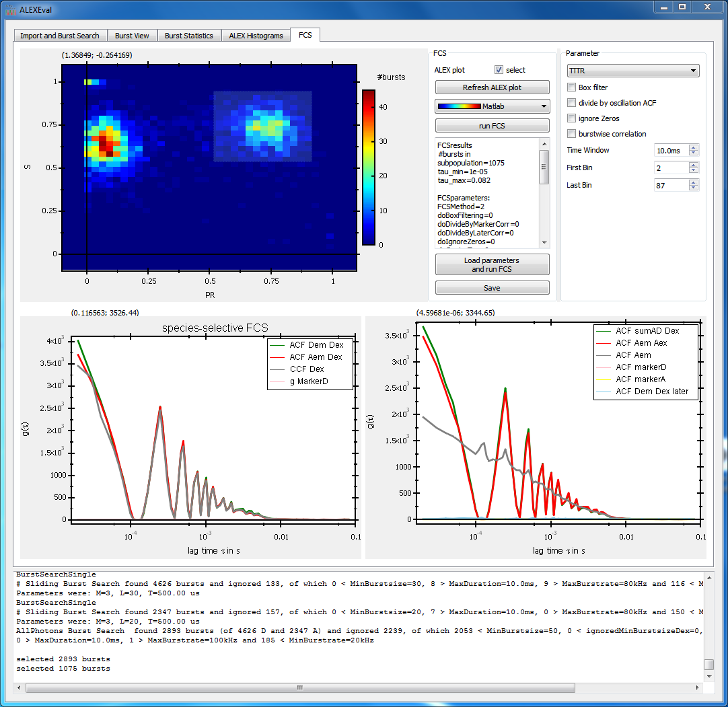Click the hot spot in ALEX heatmap

[106, 143]
